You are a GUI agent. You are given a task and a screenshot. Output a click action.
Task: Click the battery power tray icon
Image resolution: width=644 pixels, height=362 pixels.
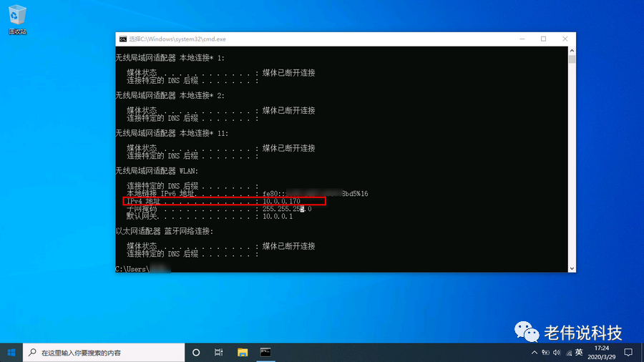pyautogui.click(x=545, y=353)
